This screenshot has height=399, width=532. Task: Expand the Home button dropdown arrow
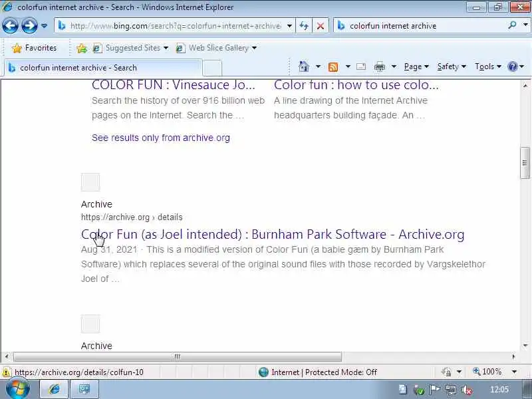[x=318, y=66]
